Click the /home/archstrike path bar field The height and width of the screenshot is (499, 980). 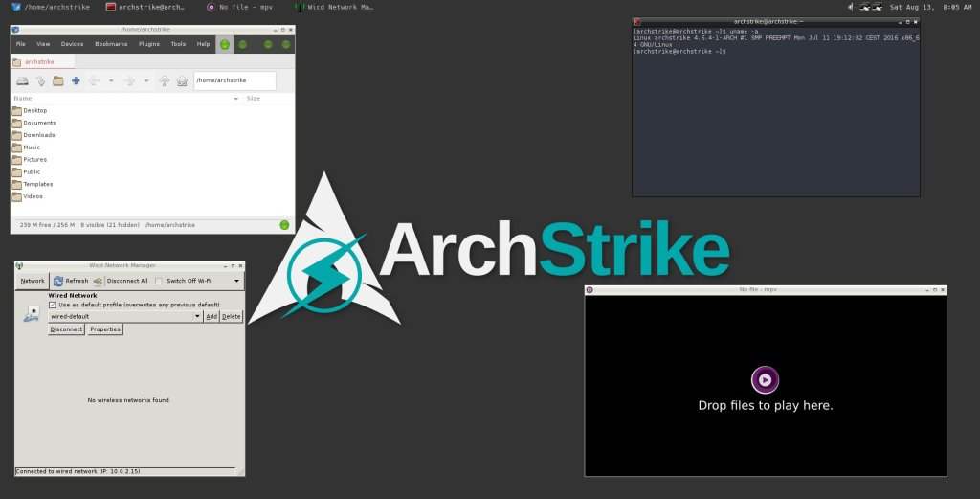pyautogui.click(x=234, y=80)
